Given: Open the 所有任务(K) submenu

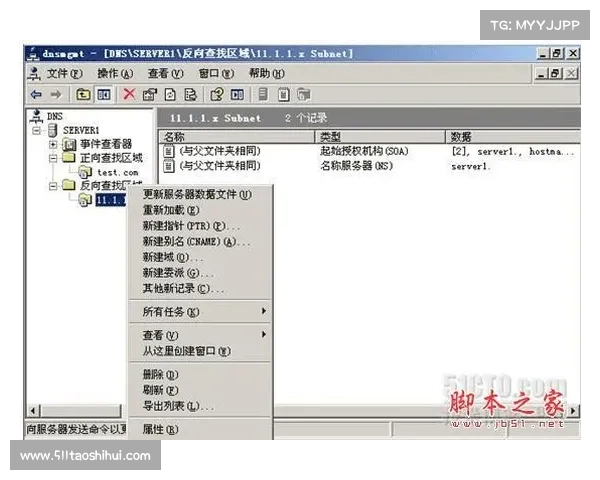Looking at the screenshot, I should tap(201, 312).
